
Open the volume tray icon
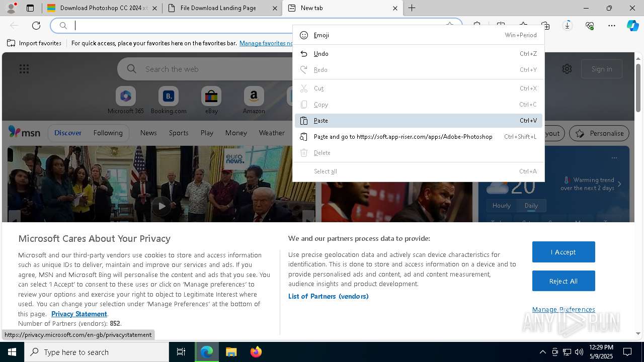click(x=579, y=352)
